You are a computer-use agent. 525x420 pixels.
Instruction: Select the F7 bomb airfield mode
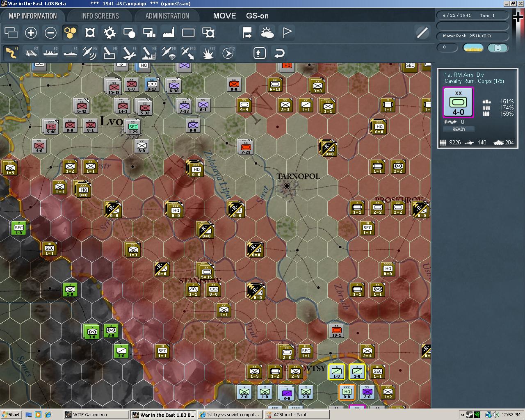tap(129, 53)
